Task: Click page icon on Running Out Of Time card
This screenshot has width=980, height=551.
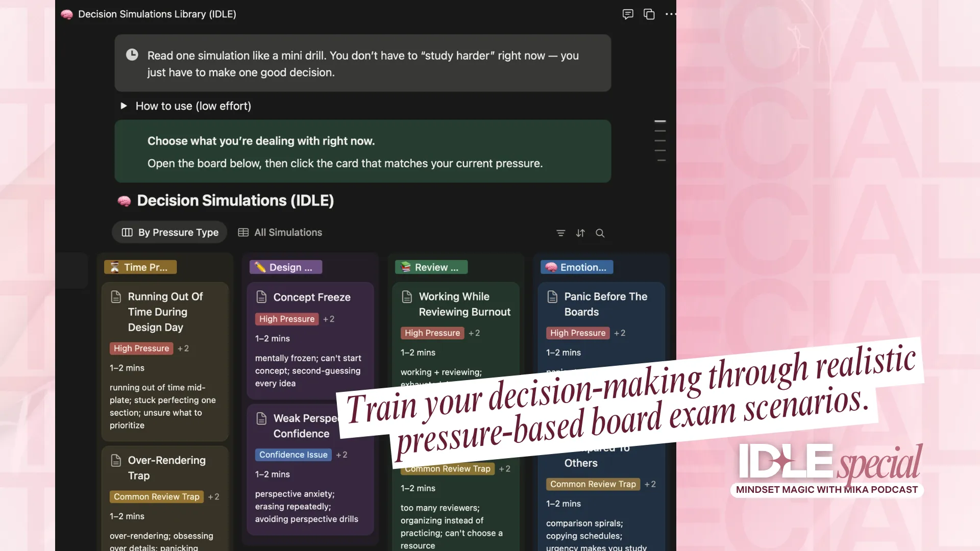Action: point(116,297)
